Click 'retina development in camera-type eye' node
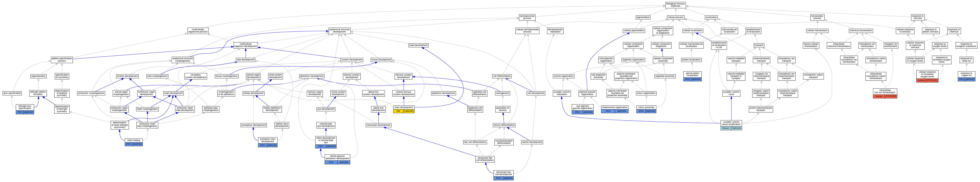Screen dimensions: 980x182 click(x=326, y=140)
